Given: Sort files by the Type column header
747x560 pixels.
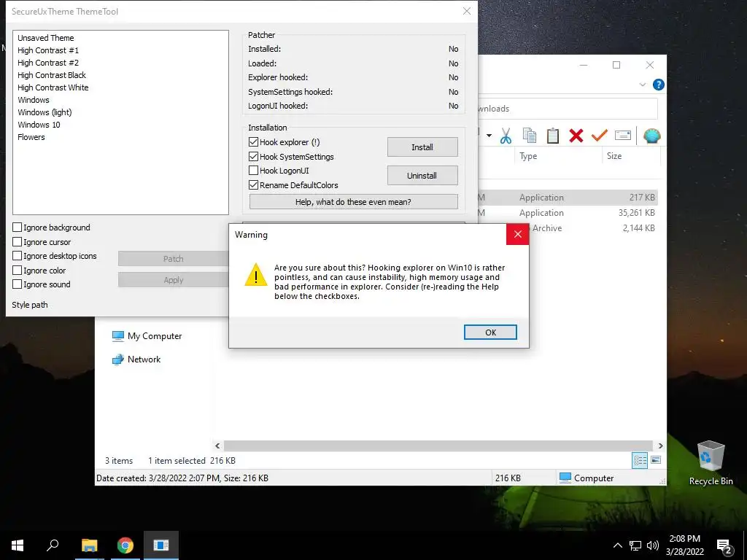Looking at the screenshot, I should click(558, 156).
